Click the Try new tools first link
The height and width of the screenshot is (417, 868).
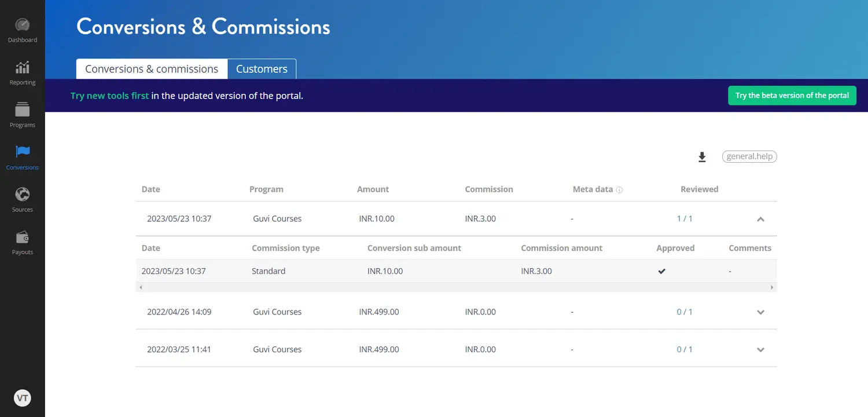pos(109,96)
